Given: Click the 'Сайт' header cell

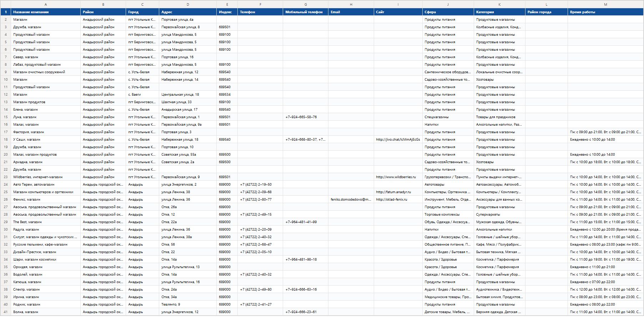Looking at the screenshot, I should point(398,12).
